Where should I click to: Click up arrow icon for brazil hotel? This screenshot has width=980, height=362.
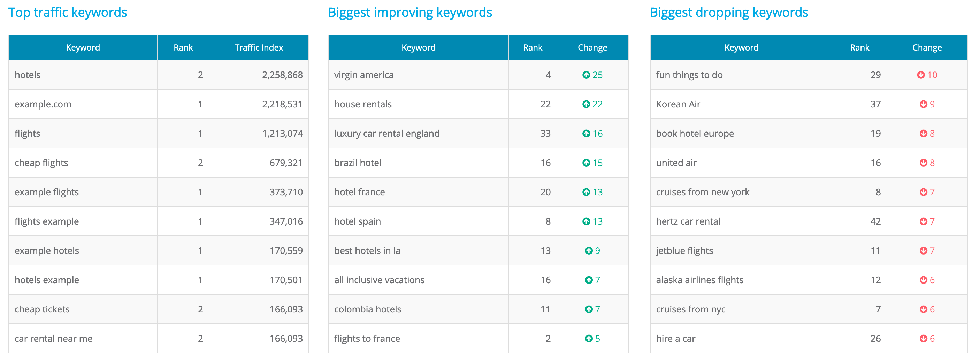586,163
